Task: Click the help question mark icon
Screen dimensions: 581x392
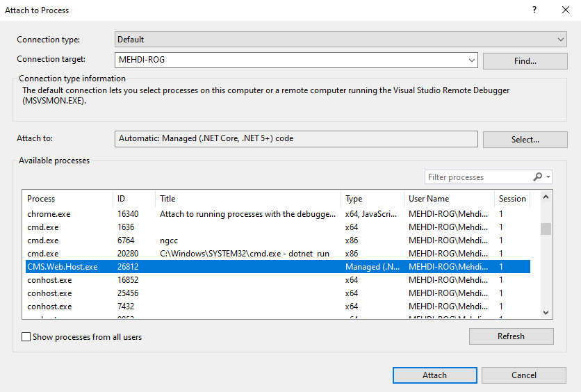Action: (x=534, y=10)
